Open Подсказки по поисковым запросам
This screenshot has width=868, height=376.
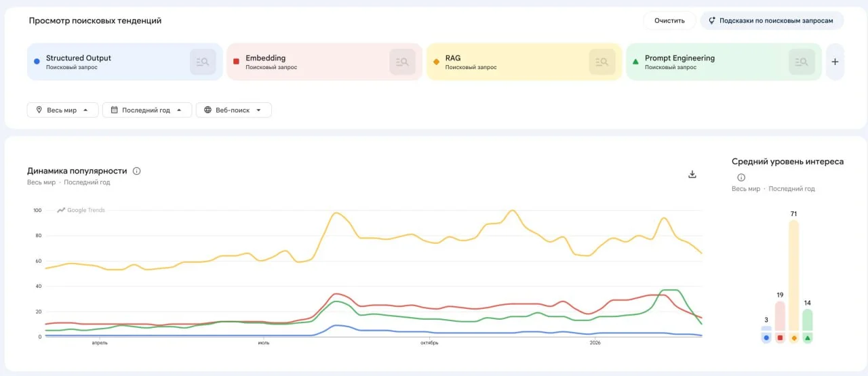[771, 20]
